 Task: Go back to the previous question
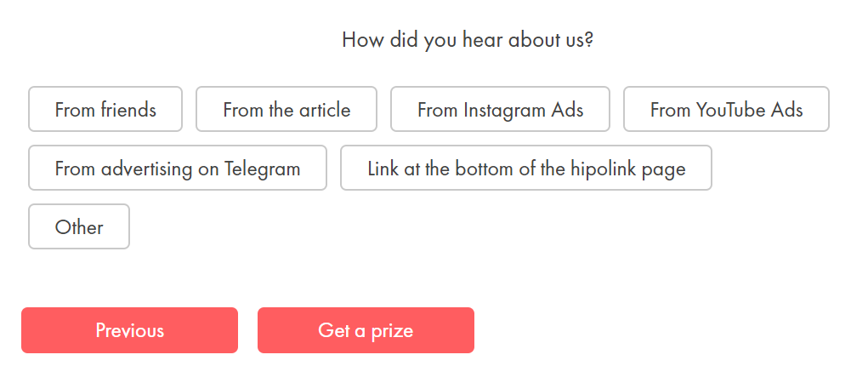click(x=129, y=330)
